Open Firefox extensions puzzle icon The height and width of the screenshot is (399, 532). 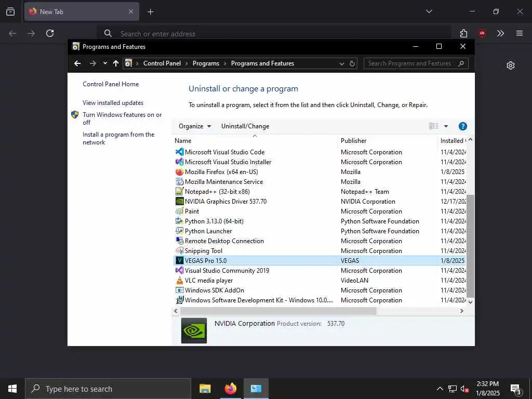coord(463,33)
